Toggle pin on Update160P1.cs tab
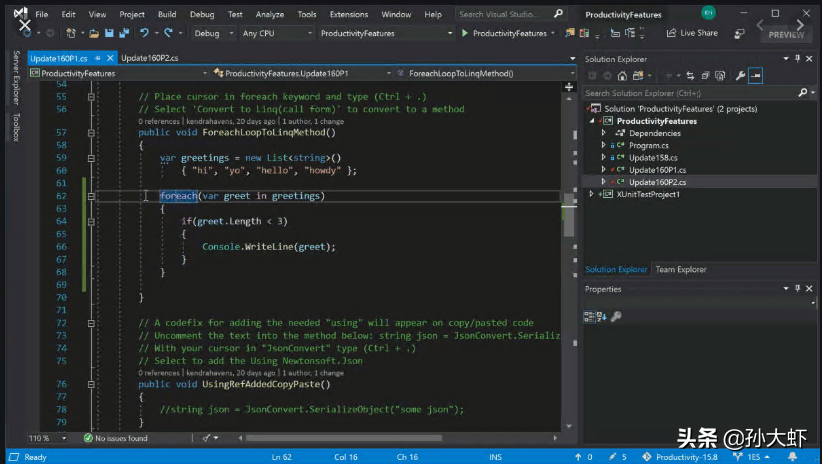Viewport: 822px width, 464px height. [96, 59]
